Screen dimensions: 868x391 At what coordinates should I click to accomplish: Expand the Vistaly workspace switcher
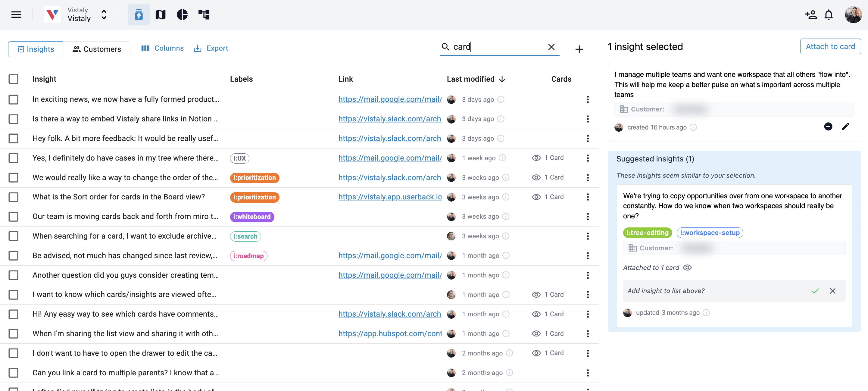tap(104, 14)
